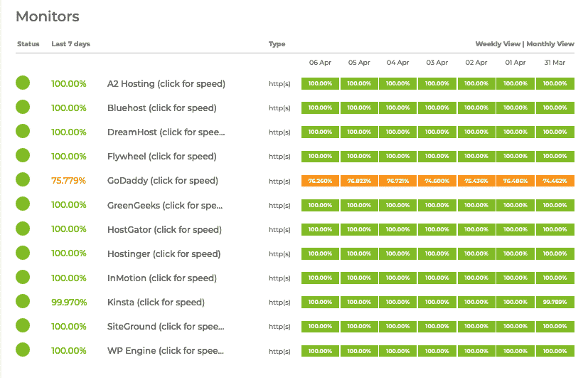Click the SiteGround status circle icon
Viewport: 588px width, 378px height.
pyautogui.click(x=23, y=326)
